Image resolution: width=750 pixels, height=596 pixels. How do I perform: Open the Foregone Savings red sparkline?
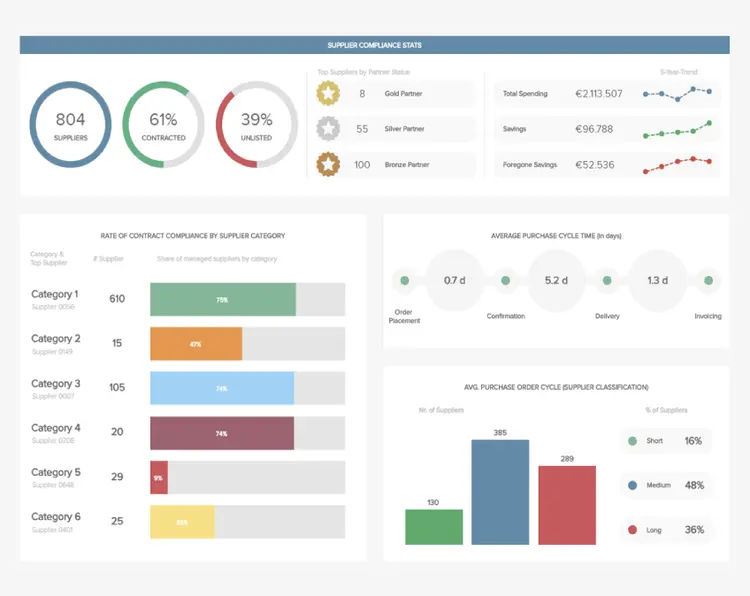[x=677, y=165]
